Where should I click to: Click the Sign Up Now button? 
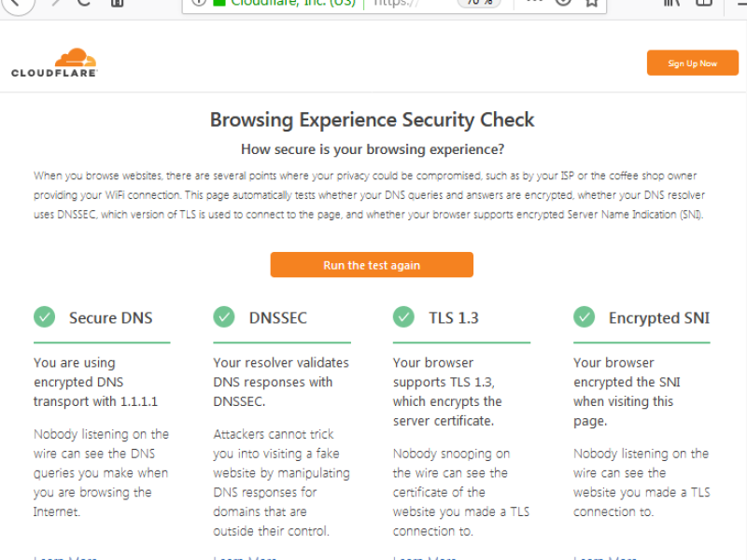pos(692,63)
